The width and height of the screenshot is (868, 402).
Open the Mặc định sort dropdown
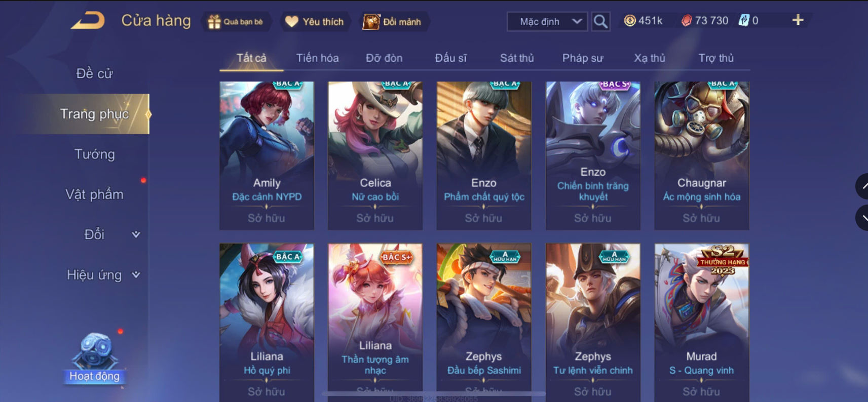coord(547,22)
